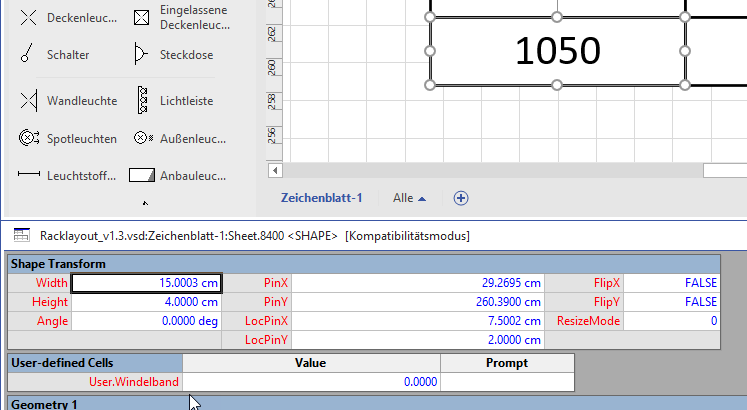The width and height of the screenshot is (747, 410).
Task: Select the Lichtleiste shape icon
Action: click(x=143, y=101)
